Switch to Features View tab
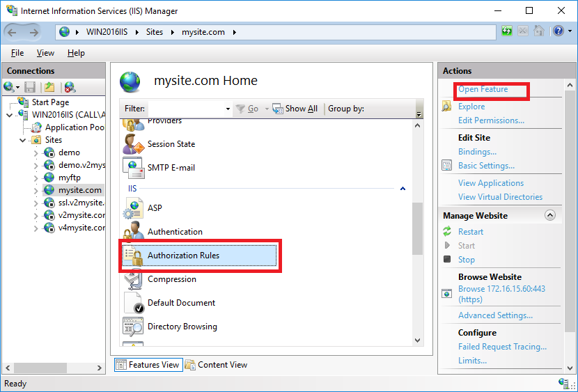Screen dimensions: 578x392 [x=148, y=365]
